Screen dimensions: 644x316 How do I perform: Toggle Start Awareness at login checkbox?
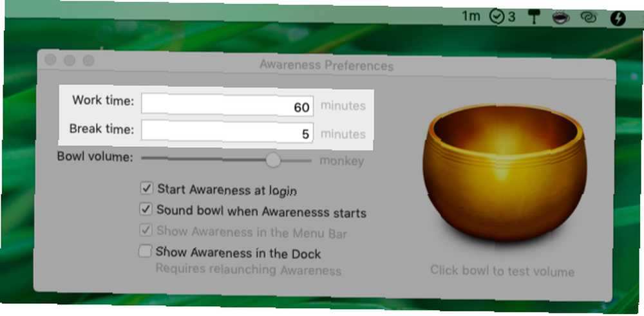(x=146, y=189)
